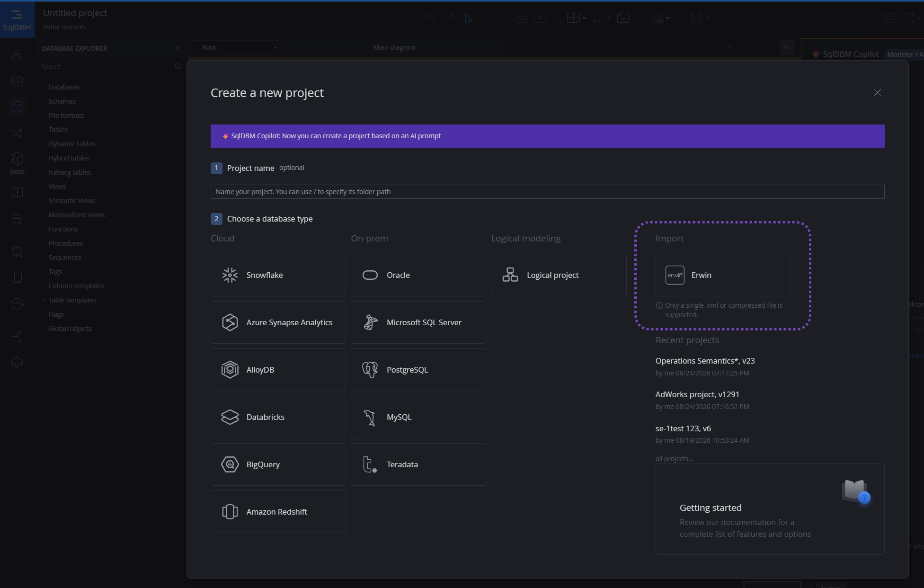
Task: Click the MySQL dolphin icon
Action: pyautogui.click(x=370, y=418)
